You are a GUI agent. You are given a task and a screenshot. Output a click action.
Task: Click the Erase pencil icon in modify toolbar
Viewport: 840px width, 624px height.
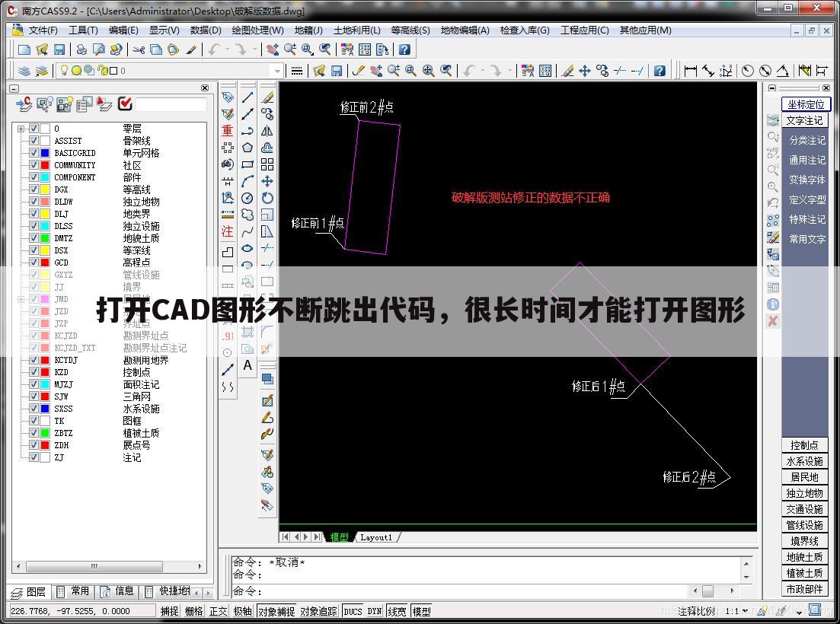[x=267, y=97]
